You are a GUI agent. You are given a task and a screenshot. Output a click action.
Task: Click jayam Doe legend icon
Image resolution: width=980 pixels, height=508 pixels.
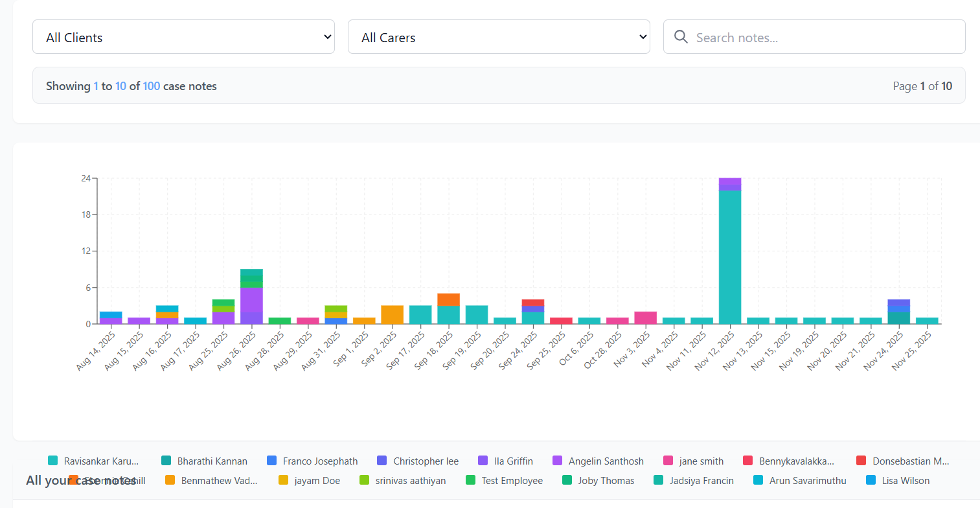(x=284, y=481)
